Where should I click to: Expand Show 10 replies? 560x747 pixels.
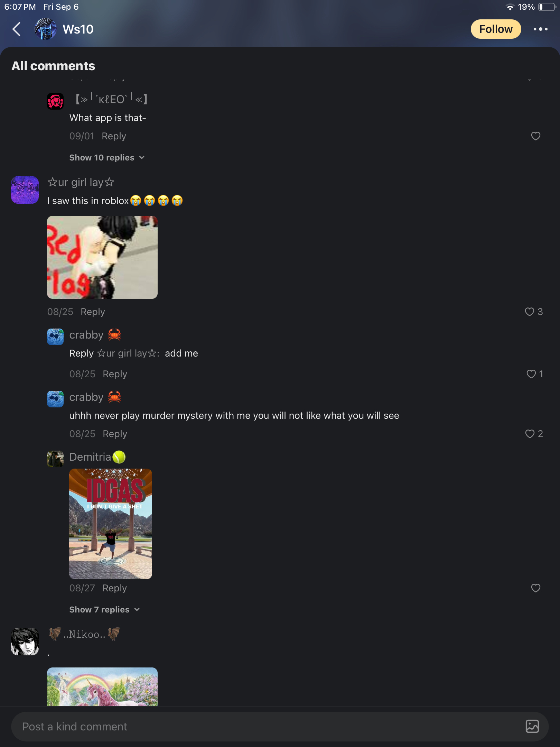[x=107, y=157]
